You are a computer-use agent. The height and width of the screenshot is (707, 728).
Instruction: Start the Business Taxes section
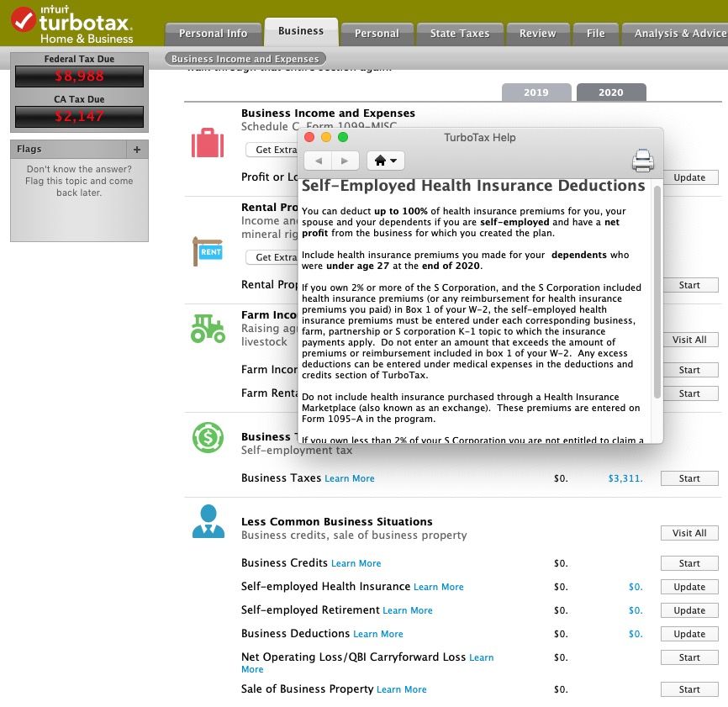click(689, 478)
